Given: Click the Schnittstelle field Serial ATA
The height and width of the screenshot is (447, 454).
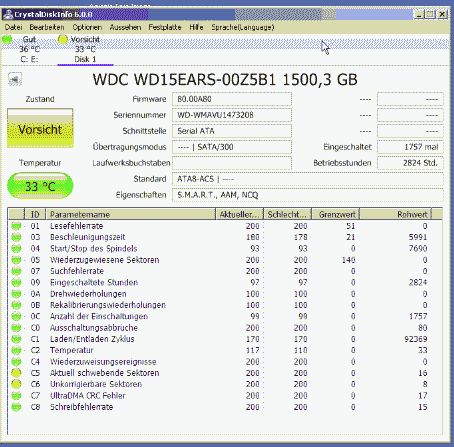Looking at the screenshot, I should 232,131.
